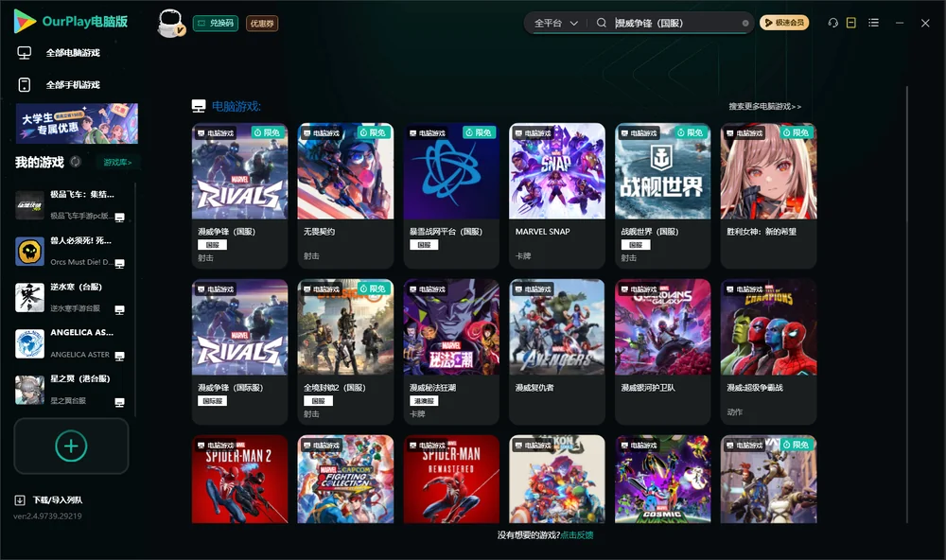Select Marvel vs Capcom Fighting Collection card
The image size is (946, 560).
[x=345, y=480]
